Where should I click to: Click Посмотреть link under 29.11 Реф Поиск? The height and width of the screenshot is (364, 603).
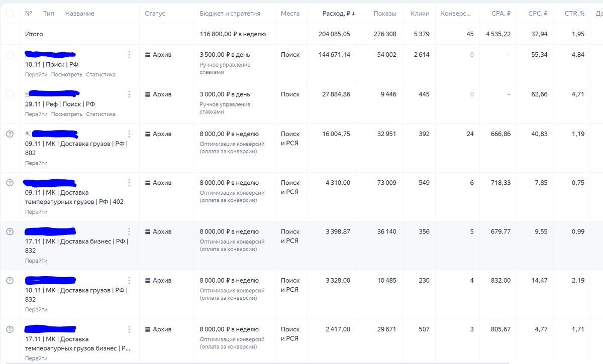[67, 114]
